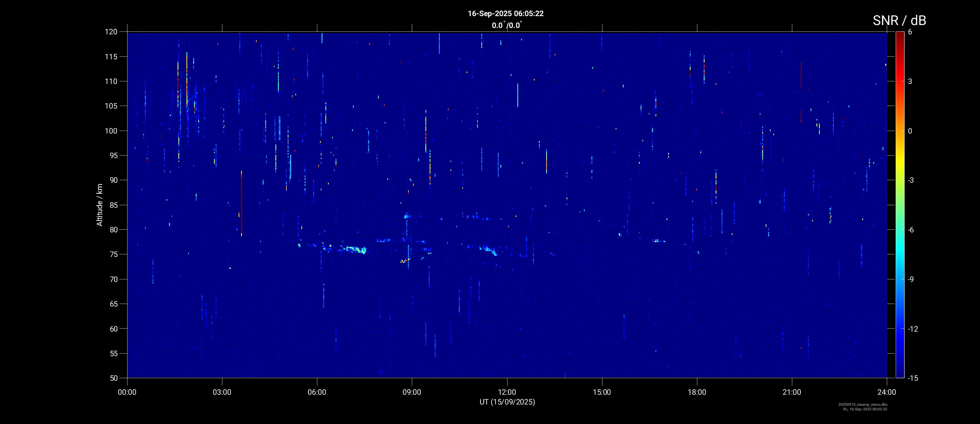Click the 20250915_maarsy_meso.dbs filename text
This screenshot has width=980, height=424.
tap(863, 404)
